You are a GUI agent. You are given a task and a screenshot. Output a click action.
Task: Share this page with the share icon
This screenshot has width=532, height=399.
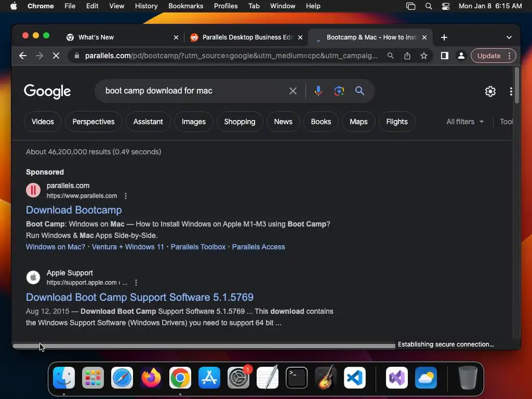pos(407,56)
